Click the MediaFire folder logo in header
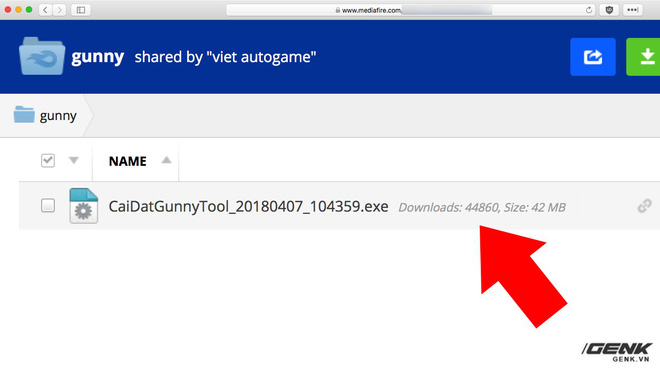This screenshot has width=660, height=368. 42,56
